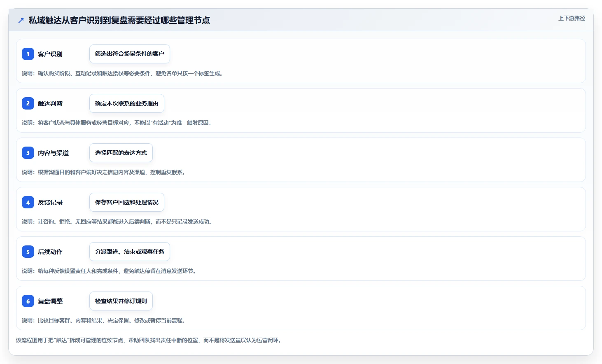The image size is (602, 364).
Task: Select the 选择匹配的表达方式 chip
Action: point(121,153)
